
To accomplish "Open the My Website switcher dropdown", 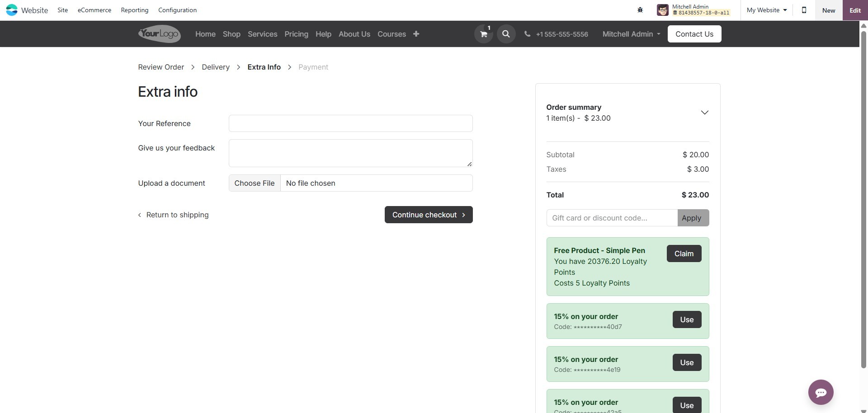I will click(x=767, y=10).
